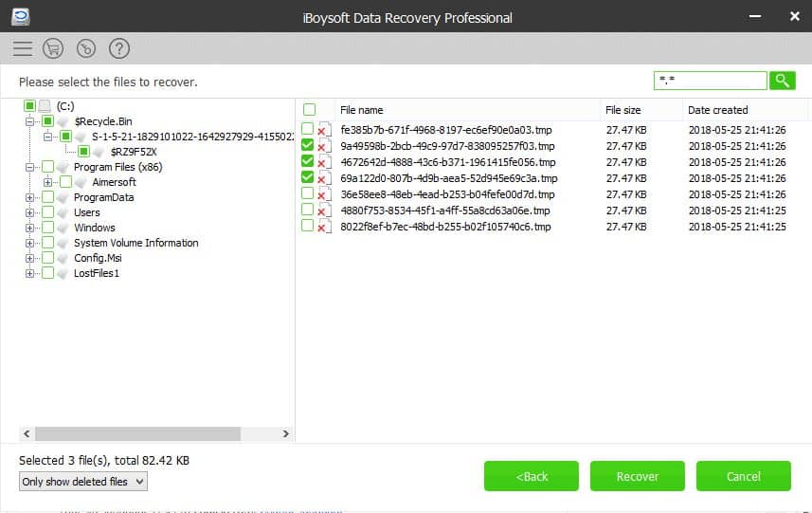This screenshot has height=513, width=812.
Task: Uncheck the 9a49598b-2bcb tmp file checkbox
Action: click(307, 144)
